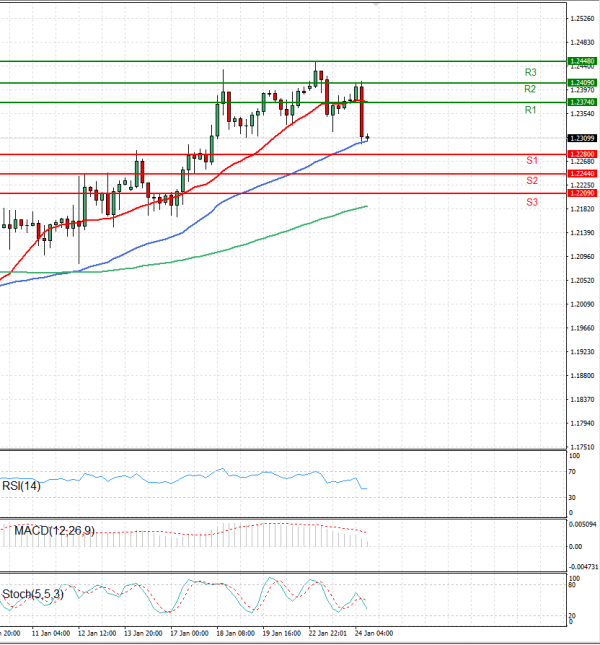The image size is (600, 645).
Task: Select the green 1.23740 price tag
Action: coord(582,102)
